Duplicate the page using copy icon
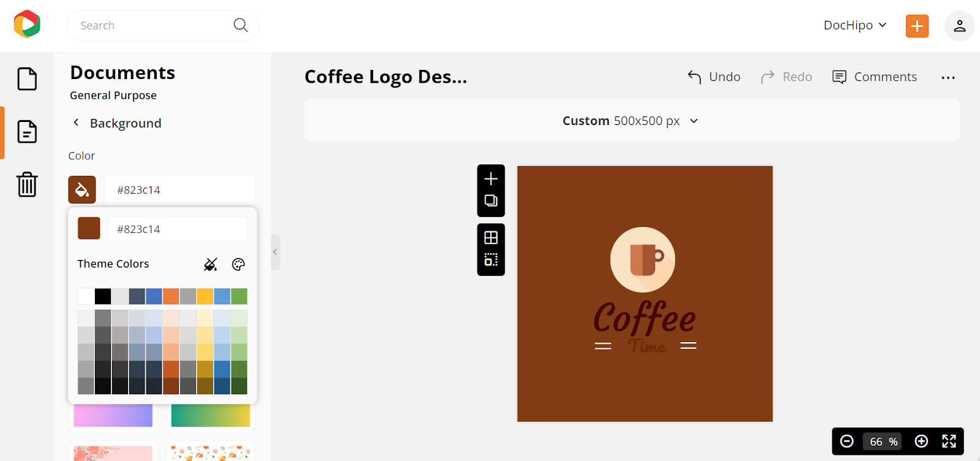The height and width of the screenshot is (461, 980). pos(491,201)
